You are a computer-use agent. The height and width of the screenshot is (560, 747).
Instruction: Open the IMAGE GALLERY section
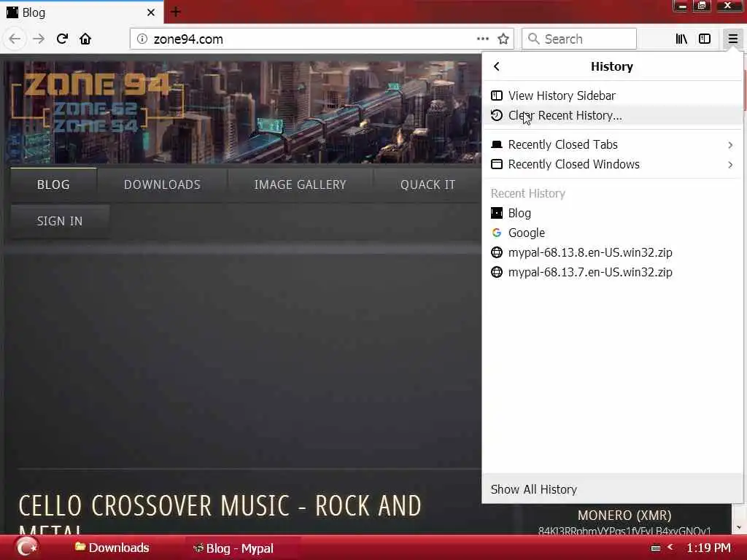(x=300, y=184)
